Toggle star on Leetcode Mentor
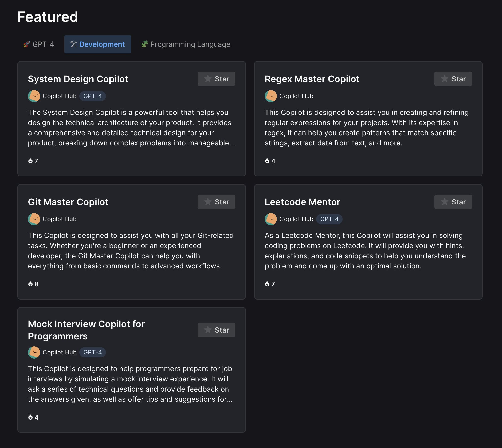This screenshot has height=448, width=502. (453, 202)
